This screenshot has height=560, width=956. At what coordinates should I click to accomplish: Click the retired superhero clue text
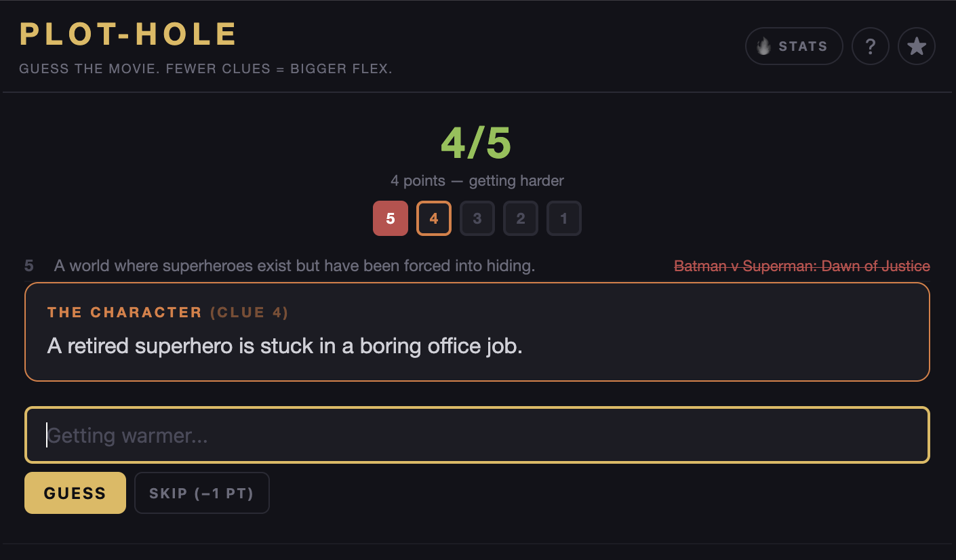(285, 346)
